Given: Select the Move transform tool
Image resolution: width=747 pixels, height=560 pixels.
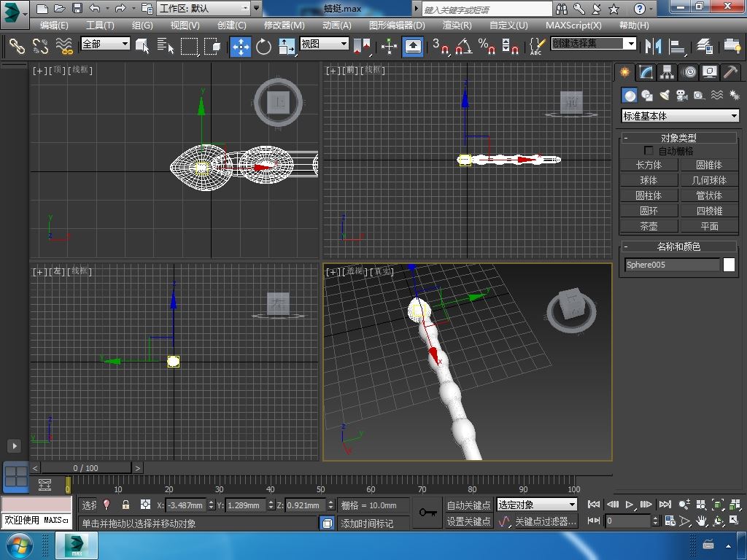Looking at the screenshot, I should pos(241,46).
